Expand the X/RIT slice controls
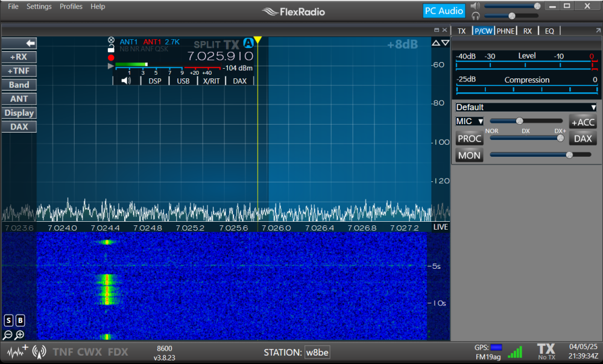This screenshot has width=603, height=364. tap(211, 81)
